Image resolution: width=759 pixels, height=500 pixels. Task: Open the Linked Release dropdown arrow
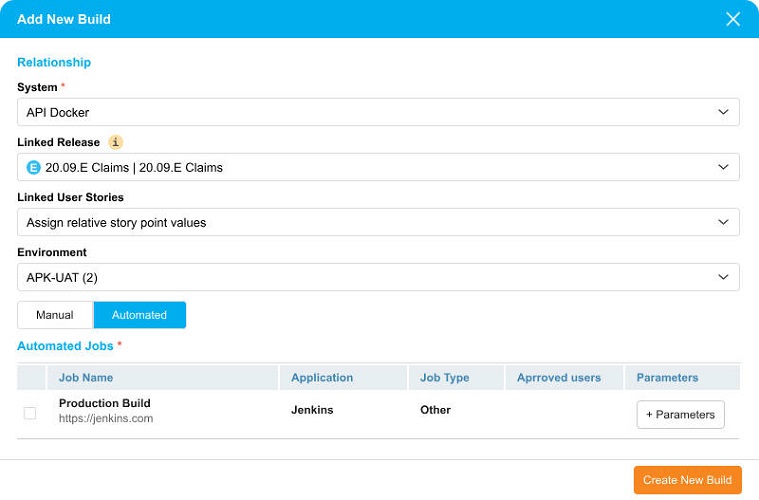(723, 167)
